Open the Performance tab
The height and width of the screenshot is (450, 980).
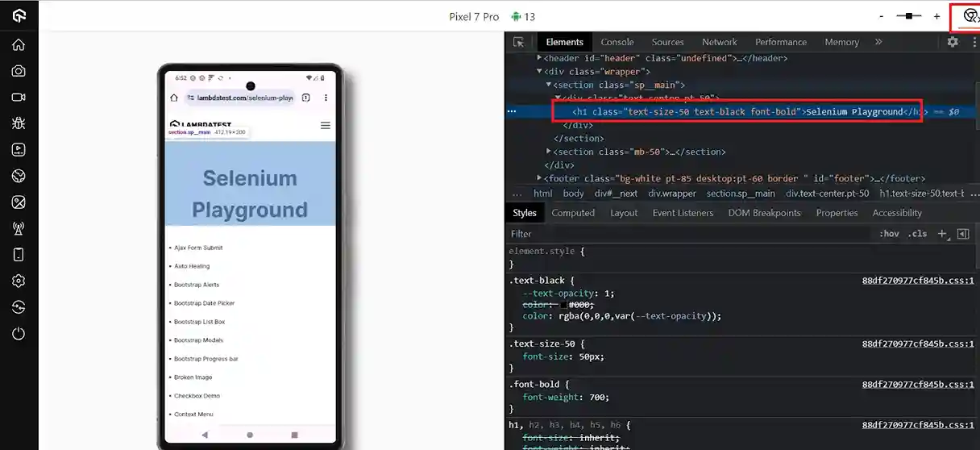(781, 42)
